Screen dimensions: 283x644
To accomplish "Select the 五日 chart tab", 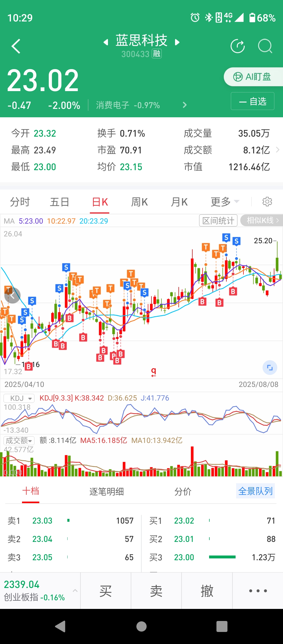I will [x=60, y=202].
